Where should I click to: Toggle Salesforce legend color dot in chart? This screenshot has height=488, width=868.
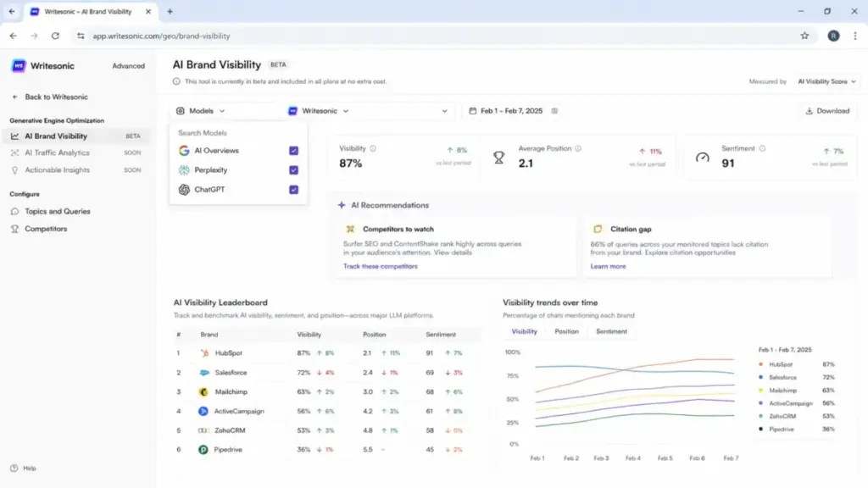(x=760, y=377)
